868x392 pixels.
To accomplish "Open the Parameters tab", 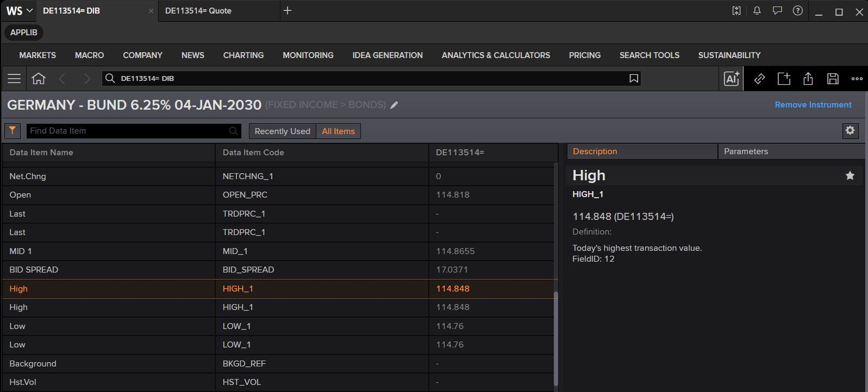I will point(746,151).
